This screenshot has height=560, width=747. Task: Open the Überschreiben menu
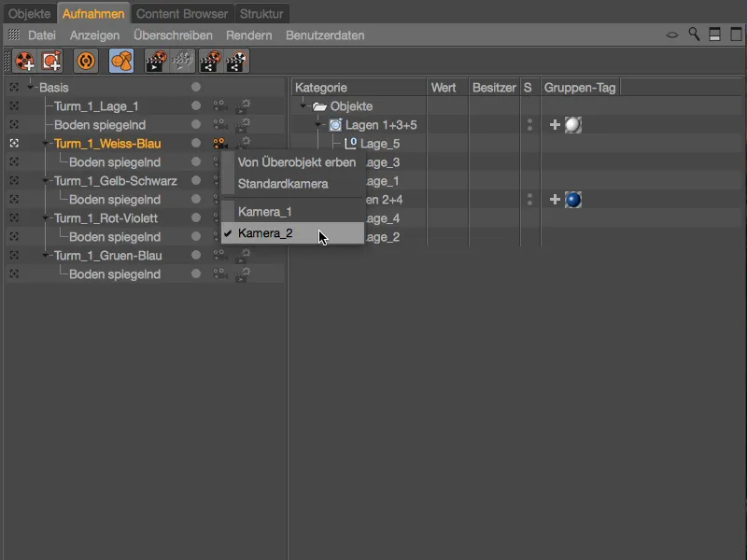coord(173,35)
